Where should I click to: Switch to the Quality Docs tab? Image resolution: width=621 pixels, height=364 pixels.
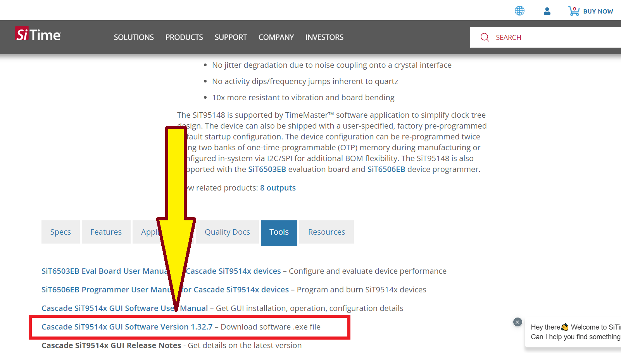click(x=227, y=232)
